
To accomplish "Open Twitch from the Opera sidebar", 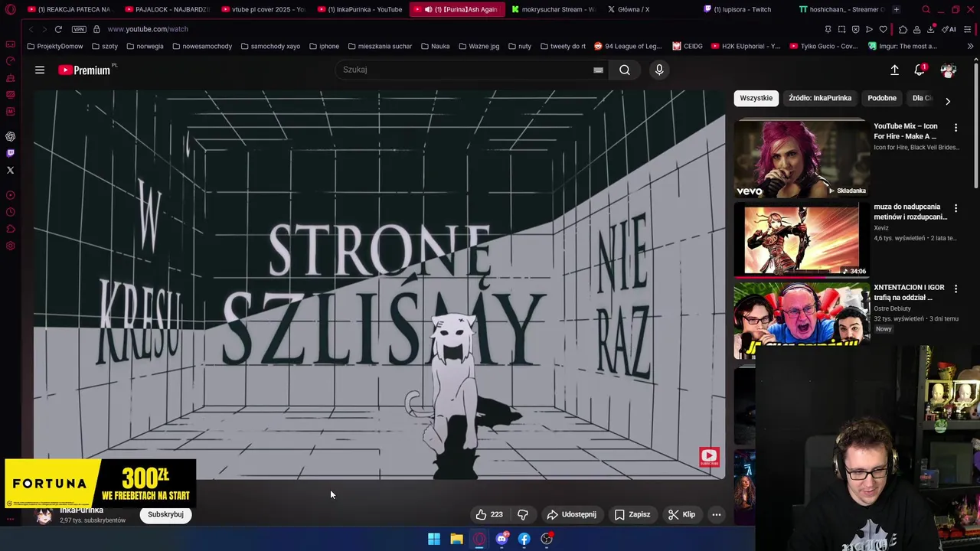I will (10, 153).
